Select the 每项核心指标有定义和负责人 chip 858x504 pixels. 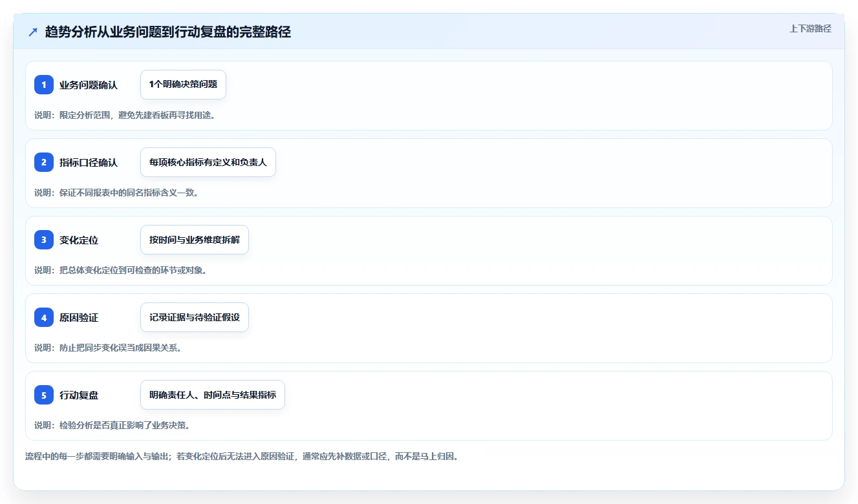pos(208,162)
